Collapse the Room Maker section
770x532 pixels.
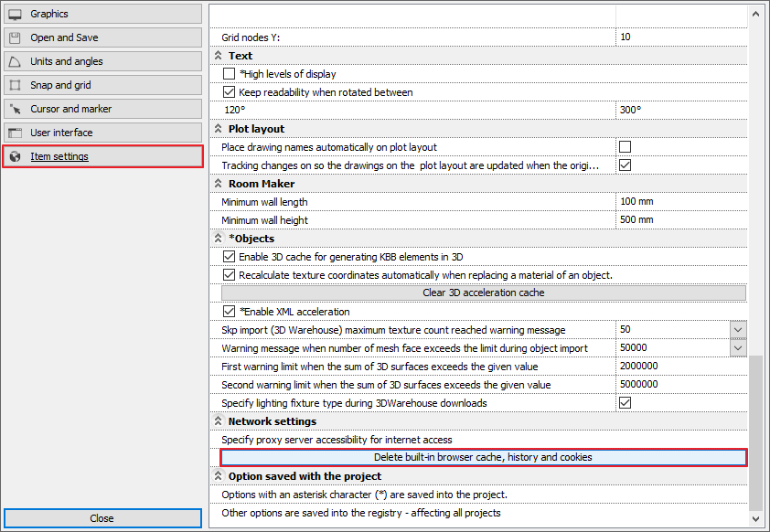[218, 184]
